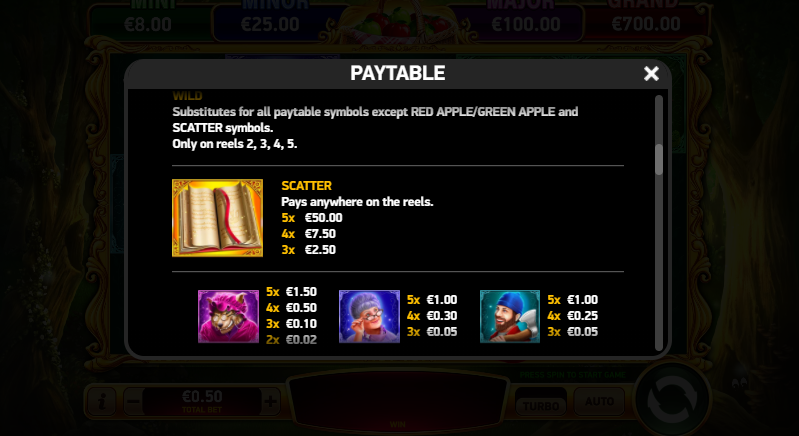
Task: Decrease total bet with minus button
Action: [133, 401]
